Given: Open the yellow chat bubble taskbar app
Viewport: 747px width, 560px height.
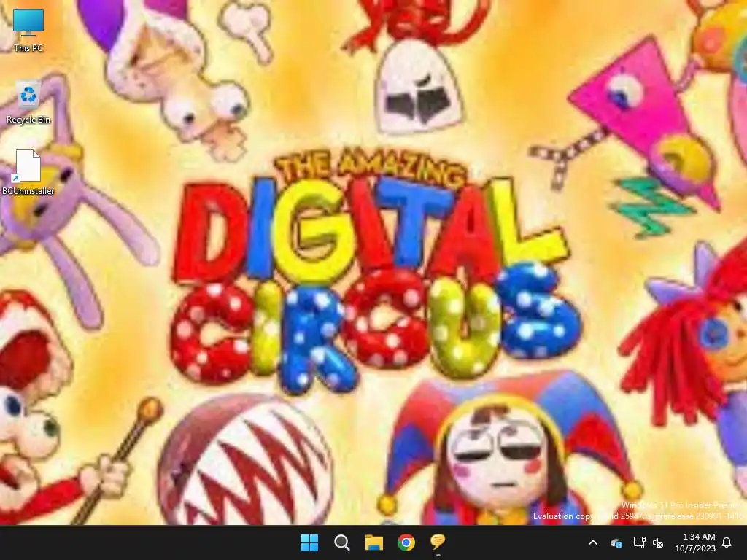Looking at the screenshot, I should pyautogui.click(x=438, y=542).
